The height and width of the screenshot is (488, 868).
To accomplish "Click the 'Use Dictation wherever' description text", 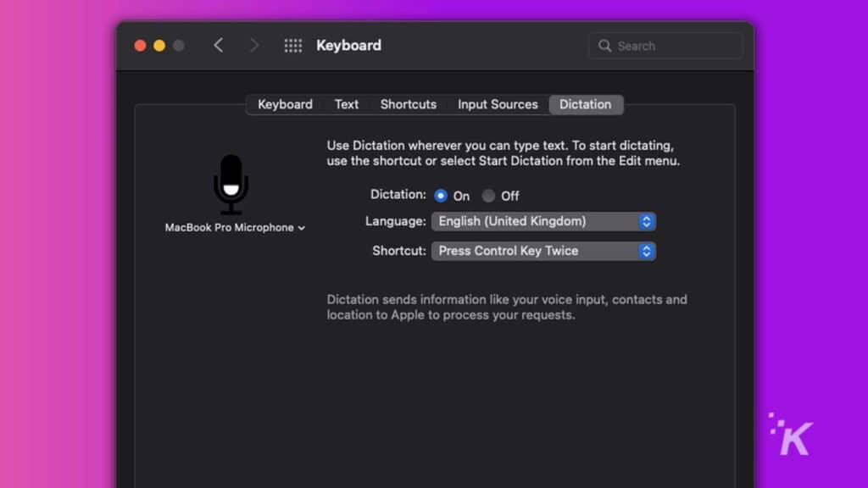I will point(504,153).
